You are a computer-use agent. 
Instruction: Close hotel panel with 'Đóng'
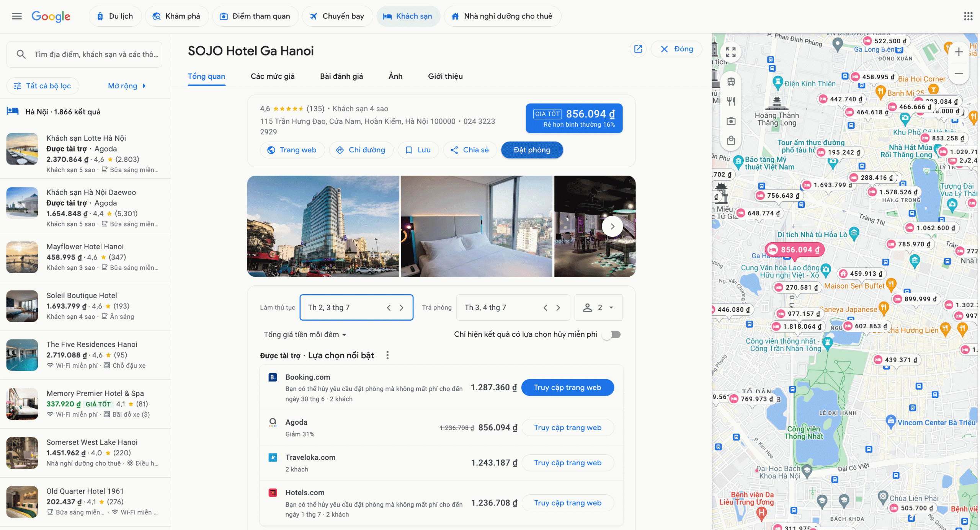click(x=676, y=49)
